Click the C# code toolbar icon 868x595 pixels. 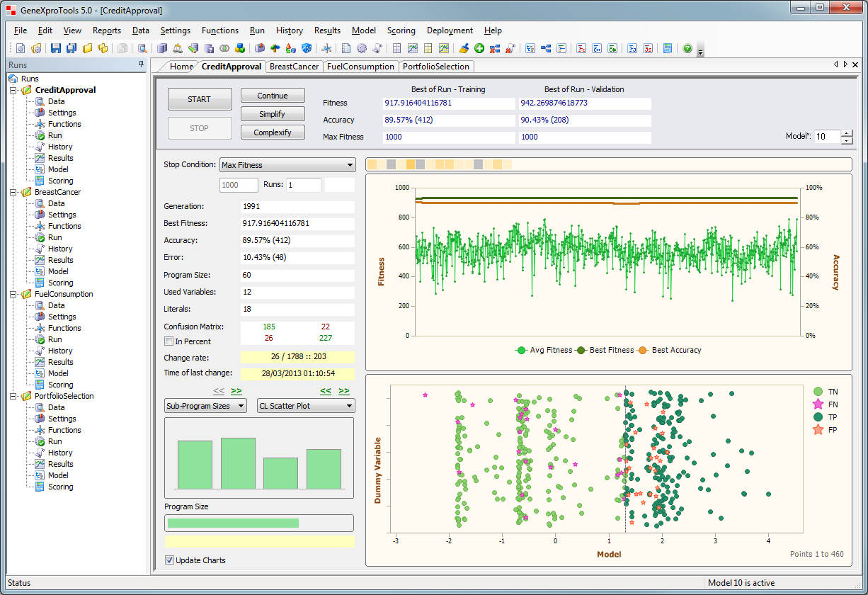pyautogui.click(x=613, y=48)
